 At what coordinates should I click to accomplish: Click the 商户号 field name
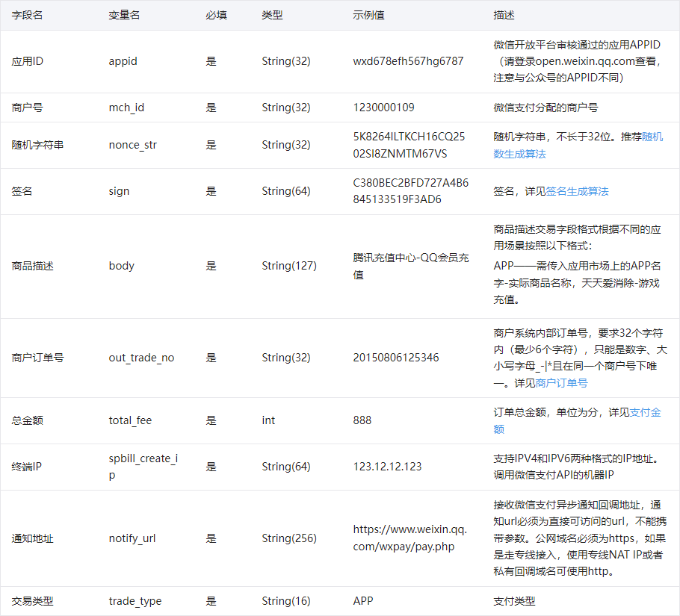click(27, 108)
